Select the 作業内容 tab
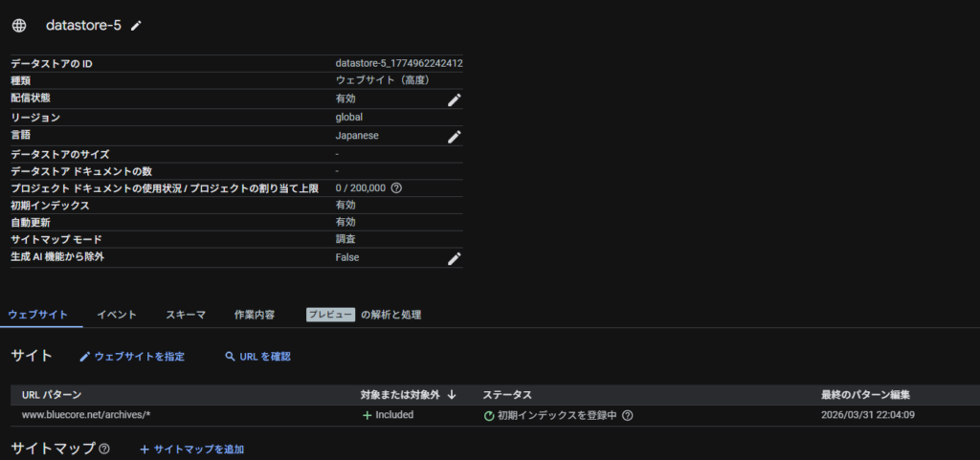The height and width of the screenshot is (460, 980). [x=255, y=315]
